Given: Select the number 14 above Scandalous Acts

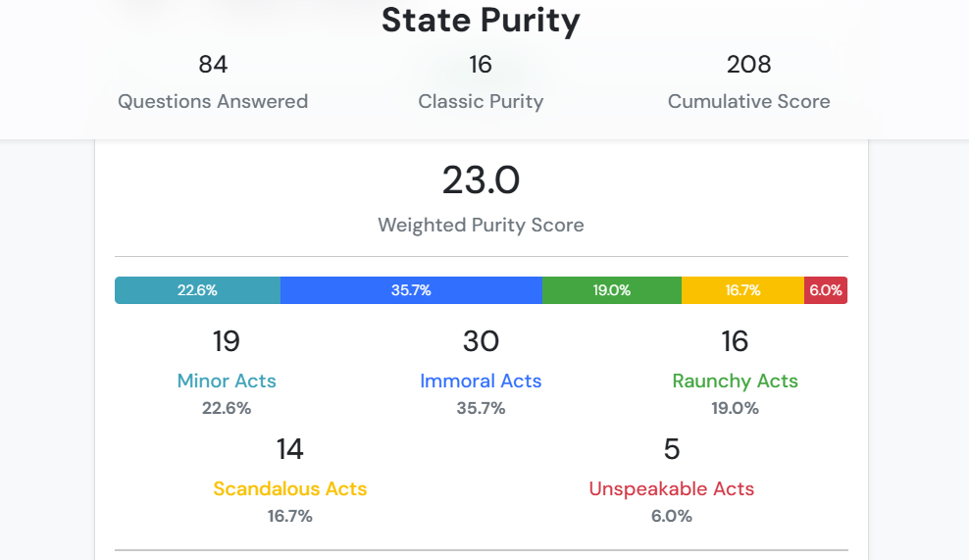Looking at the screenshot, I should [290, 449].
